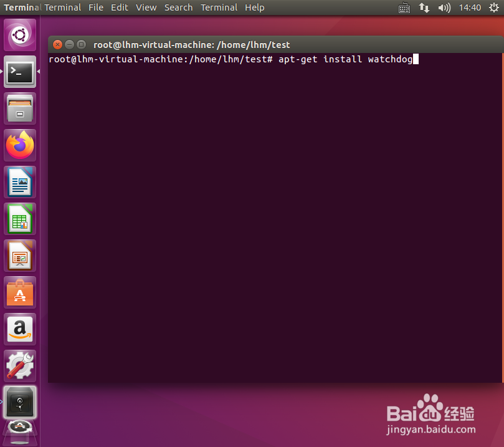The image size is (504, 447).
Task: Open Ubuntu Software Center
Action: [x=20, y=292]
